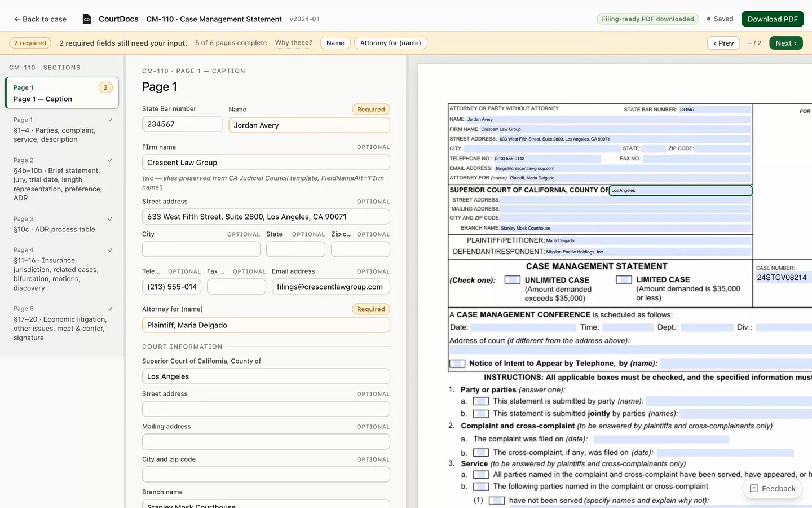Click the CourtDocs logo icon
The height and width of the screenshot is (508, 812).
(x=87, y=19)
